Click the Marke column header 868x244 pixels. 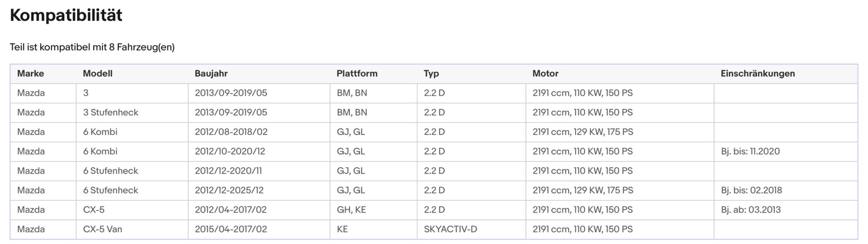[x=30, y=74]
